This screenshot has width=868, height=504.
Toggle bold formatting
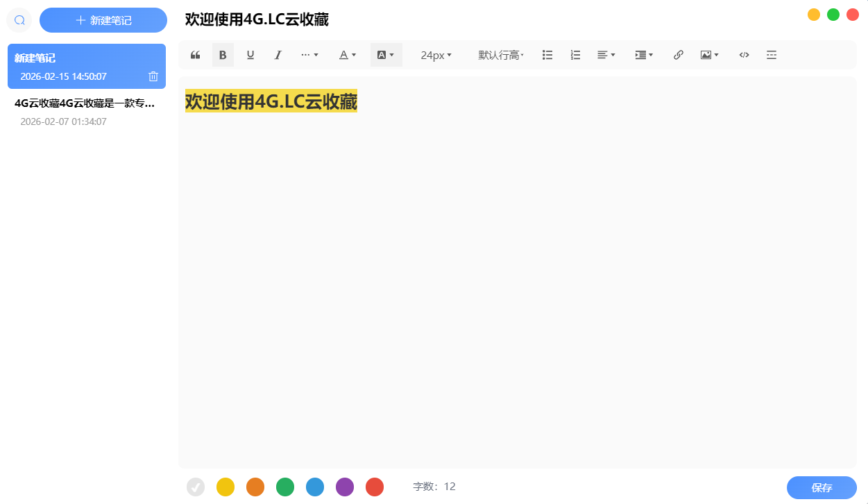223,55
